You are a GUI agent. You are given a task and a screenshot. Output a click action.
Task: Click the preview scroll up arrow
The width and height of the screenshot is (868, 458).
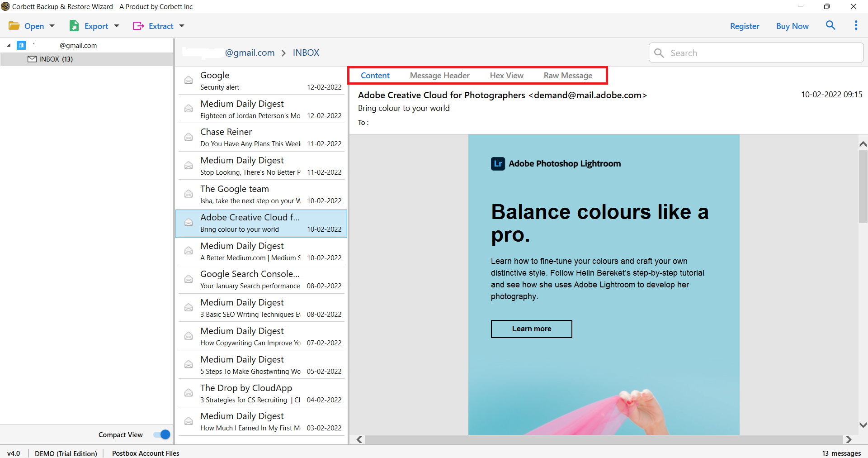point(863,144)
